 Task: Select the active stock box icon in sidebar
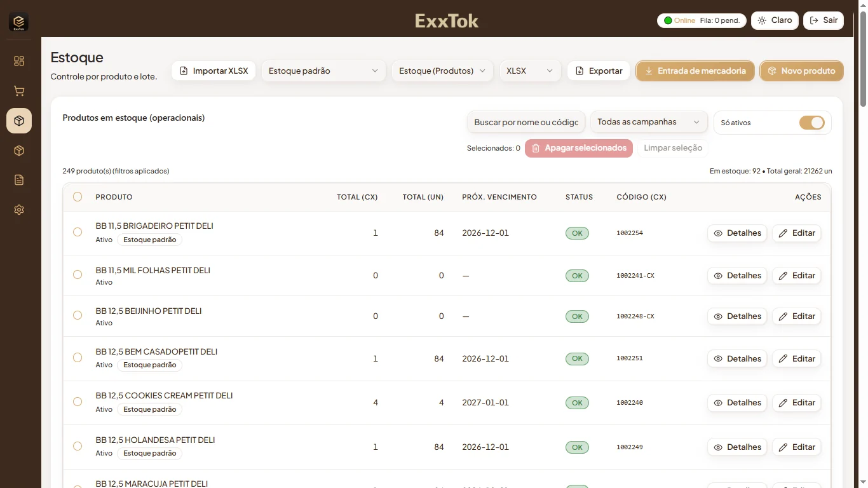click(x=19, y=121)
